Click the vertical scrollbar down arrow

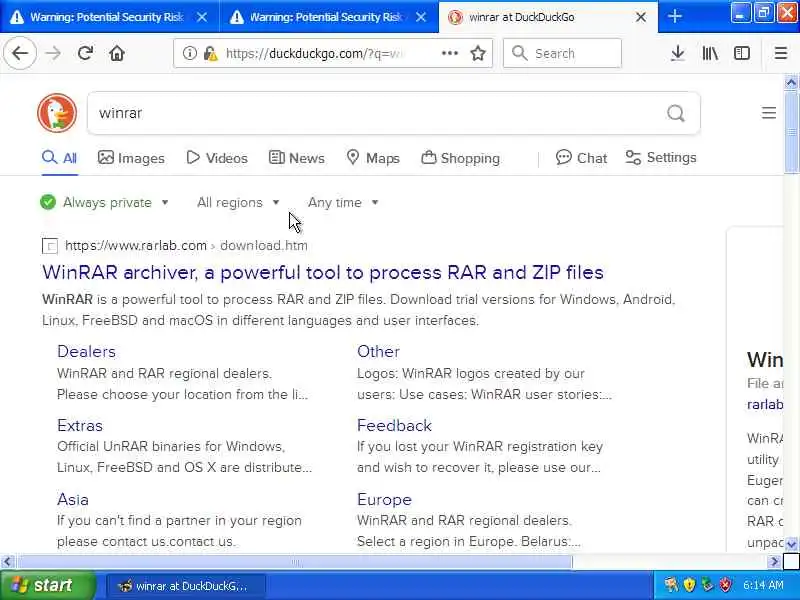tap(791, 544)
